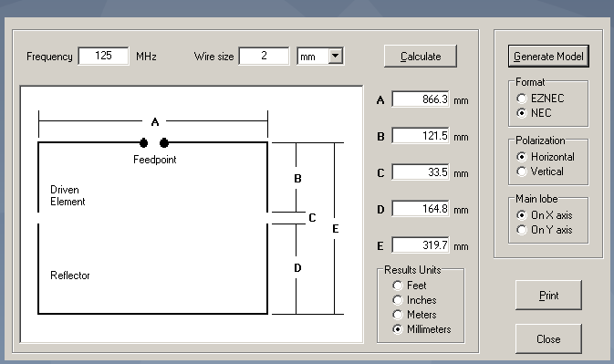
Task: Click the dimension C value field
Action: click(x=421, y=172)
